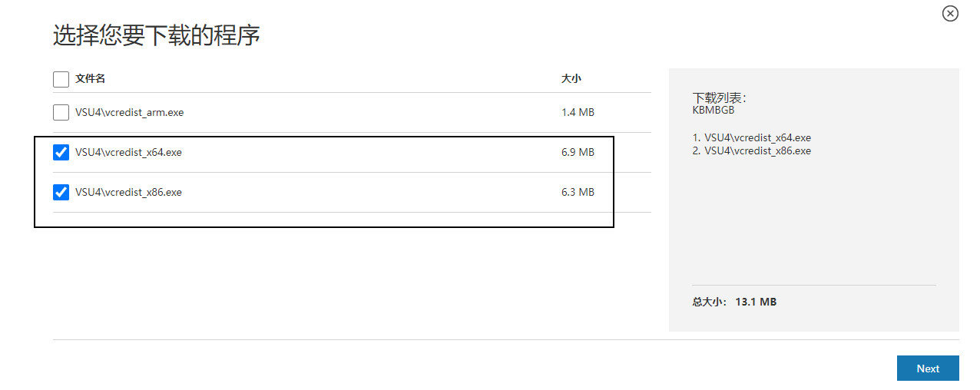Click the 文件名 column header
Image resolution: width=980 pixels, height=390 pixels.
click(90, 79)
